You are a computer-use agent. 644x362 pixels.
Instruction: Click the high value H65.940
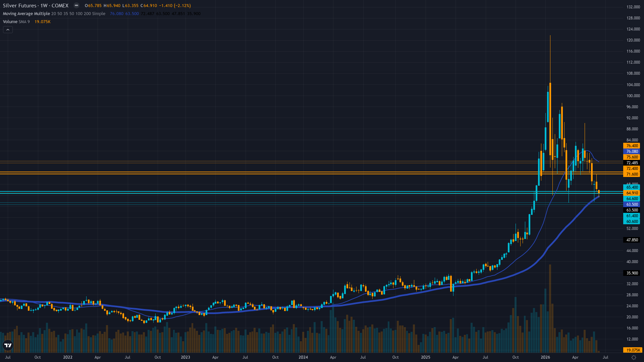pyautogui.click(x=112, y=6)
